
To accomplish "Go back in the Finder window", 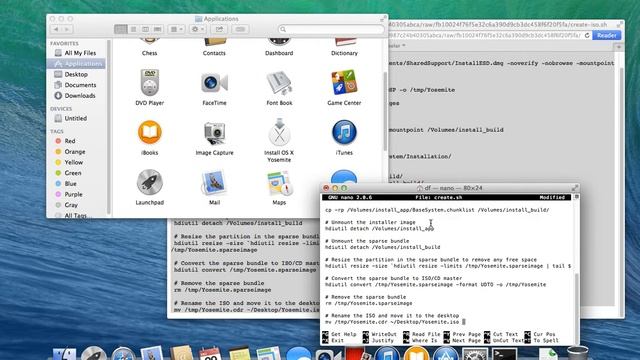I will (56, 29).
